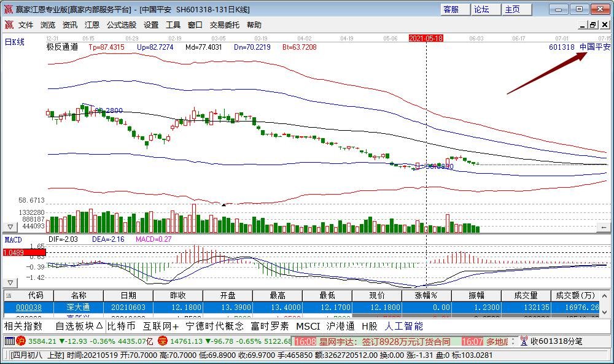
Task: Switch to 人工智能 tab
Action: pos(404,326)
